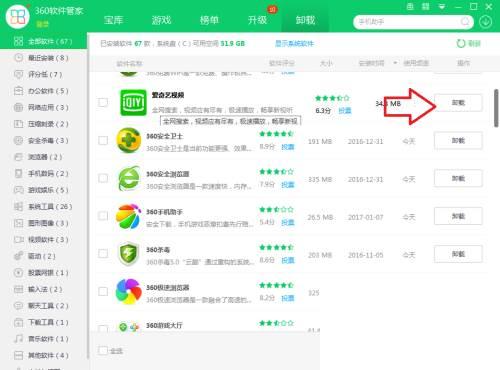The height and width of the screenshot is (370, 500).
Task: Click the 360安全卫士 app icon
Action: (129, 140)
